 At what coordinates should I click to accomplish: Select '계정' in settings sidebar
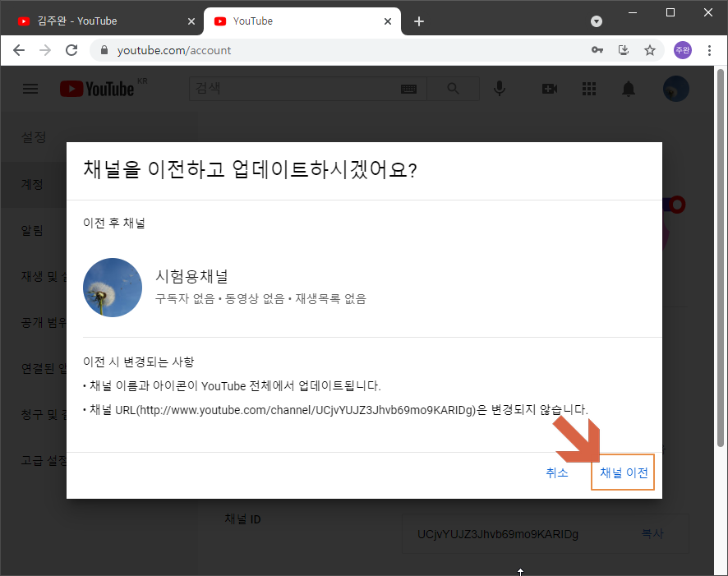pyautogui.click(x=32, y=184)
